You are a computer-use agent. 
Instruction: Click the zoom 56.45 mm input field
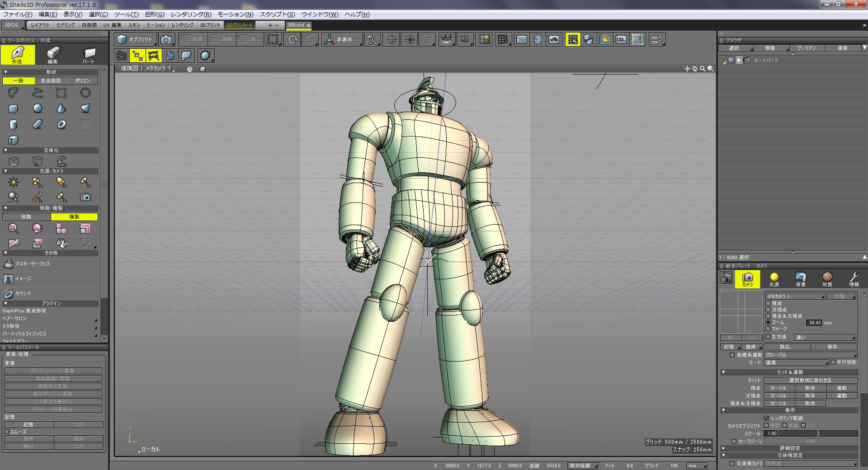coord(814,323)
